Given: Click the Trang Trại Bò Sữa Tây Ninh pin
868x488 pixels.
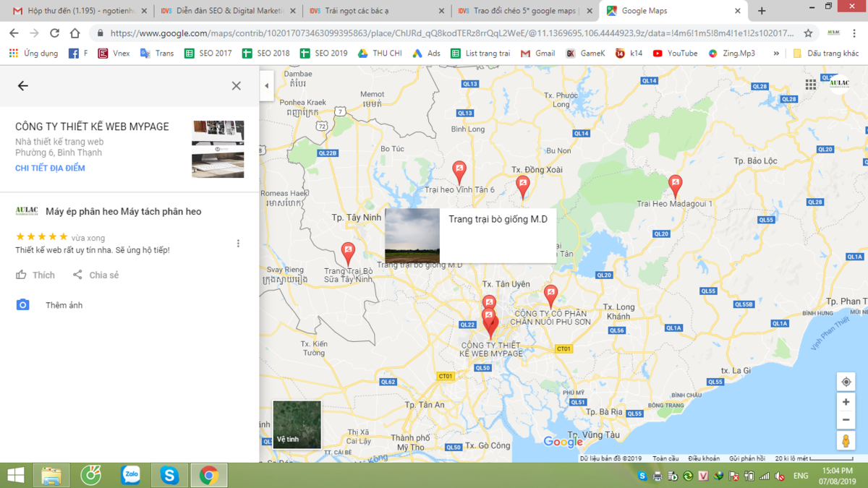Looking at the screenshot, I should pyautogui.click(x=348, y=254).
